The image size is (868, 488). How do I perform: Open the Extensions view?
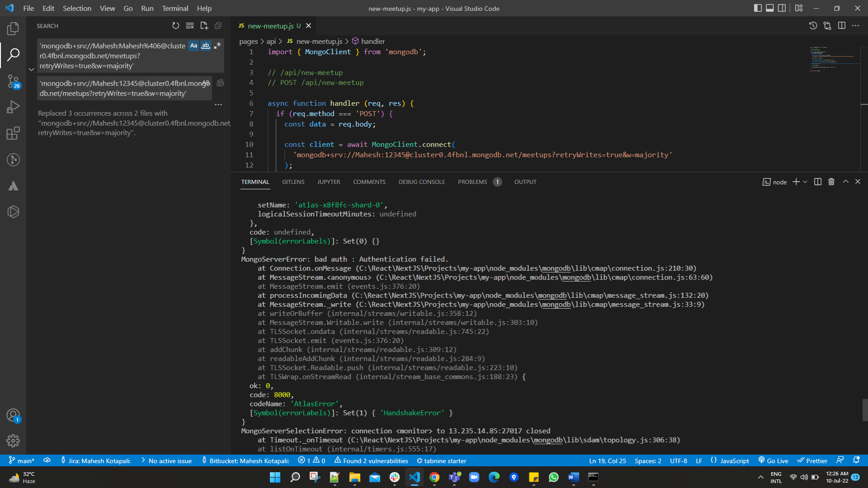coord(13,133)
